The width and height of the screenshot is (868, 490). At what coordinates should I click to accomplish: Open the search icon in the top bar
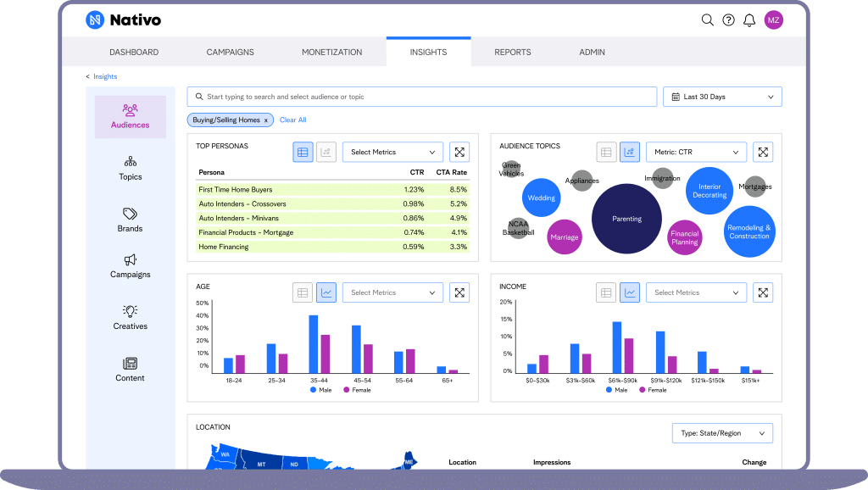point(708,19)
